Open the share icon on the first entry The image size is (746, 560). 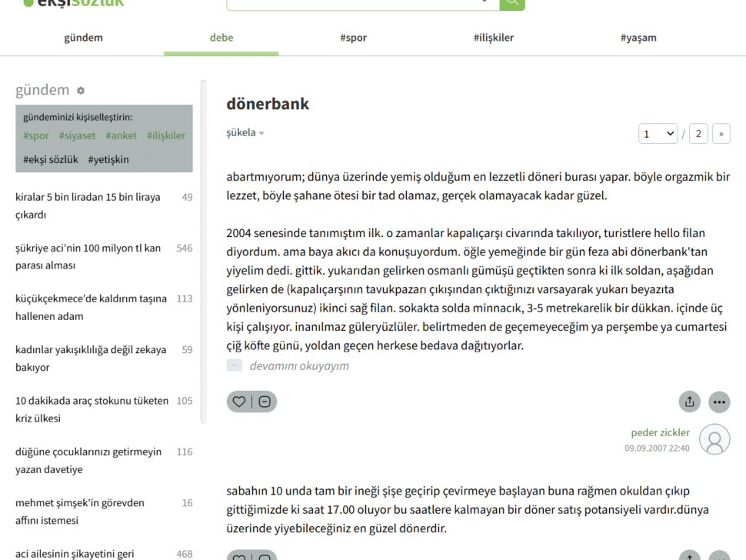click(x=689, y=402)
